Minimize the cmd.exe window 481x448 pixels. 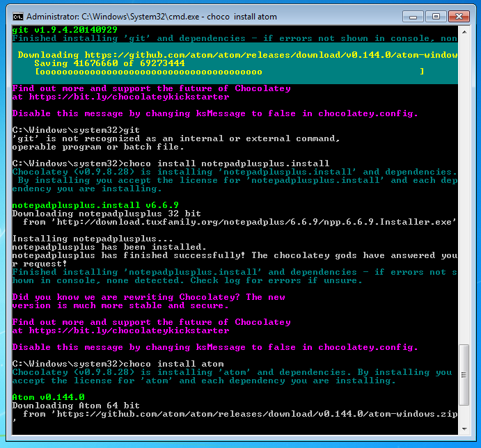[x=413, y=17]
